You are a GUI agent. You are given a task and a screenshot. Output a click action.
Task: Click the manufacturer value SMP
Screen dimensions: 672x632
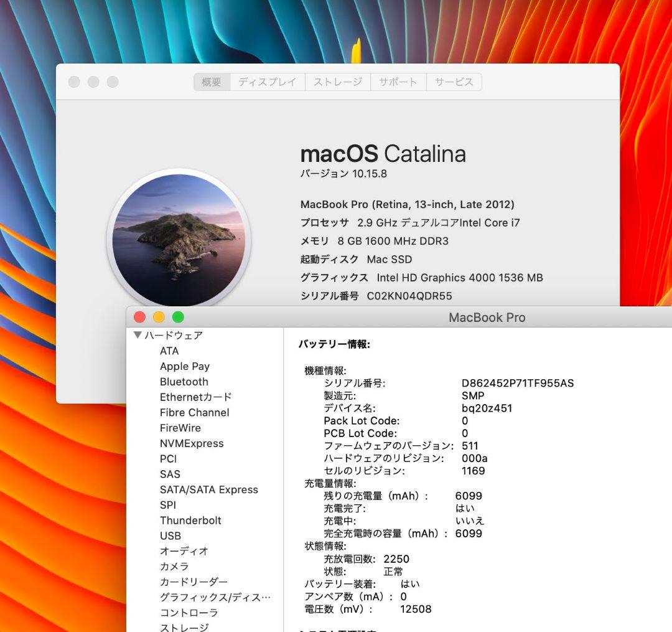point(473,395)
